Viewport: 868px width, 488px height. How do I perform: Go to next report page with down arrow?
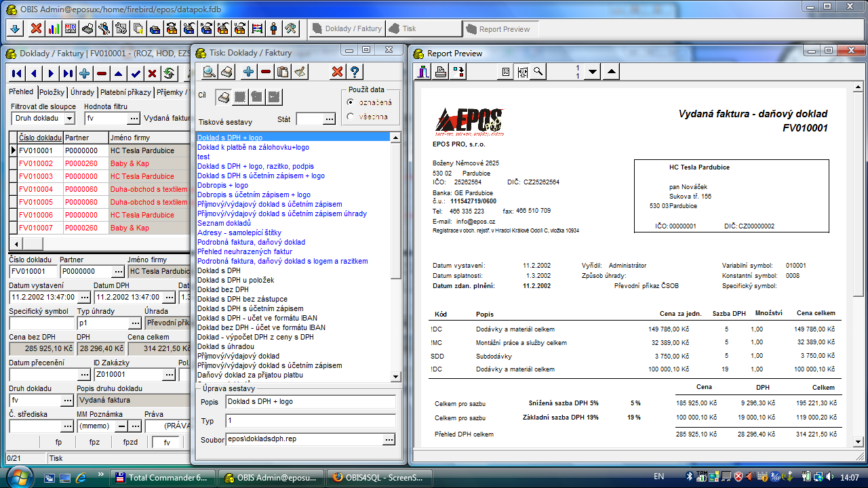592,72
